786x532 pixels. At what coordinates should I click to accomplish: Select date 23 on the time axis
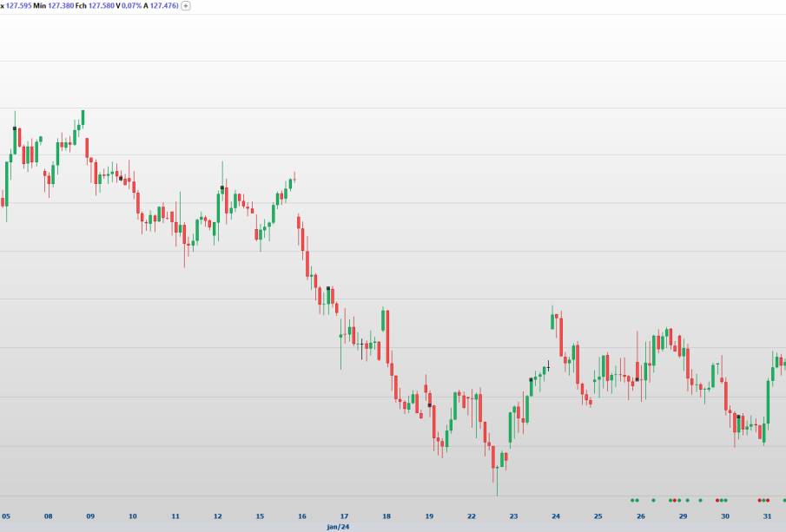pos(513,516)
